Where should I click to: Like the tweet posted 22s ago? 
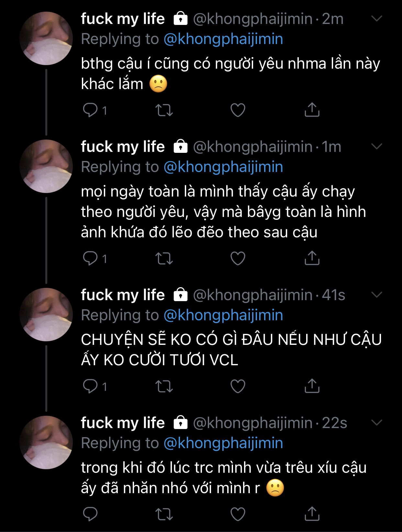[x=238, y=514]
